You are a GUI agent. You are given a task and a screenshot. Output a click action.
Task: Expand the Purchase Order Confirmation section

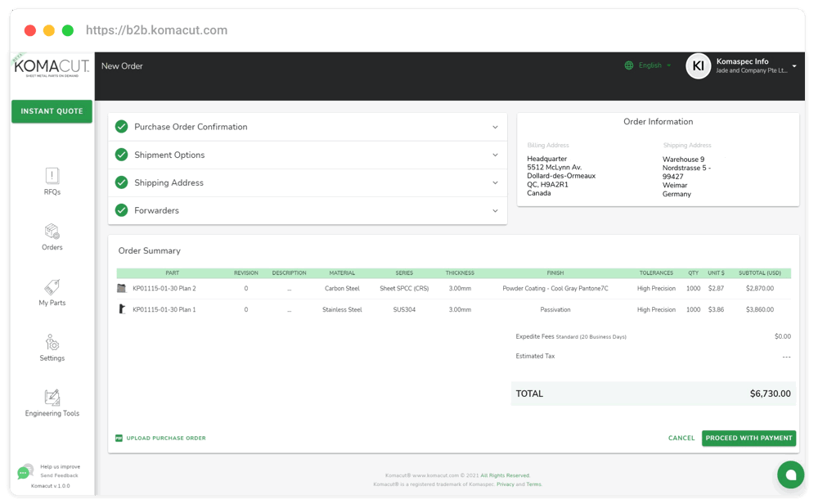308,127
